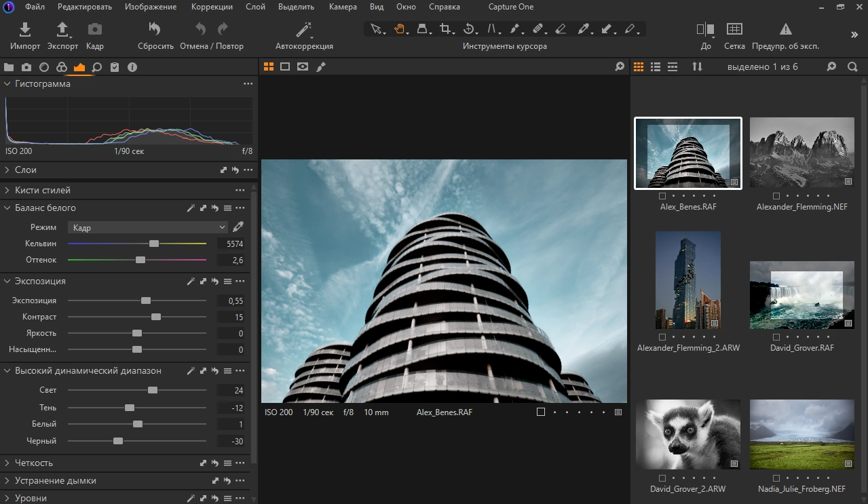Switch browser to list view
868x504 pixels.
tap(656, 66)
